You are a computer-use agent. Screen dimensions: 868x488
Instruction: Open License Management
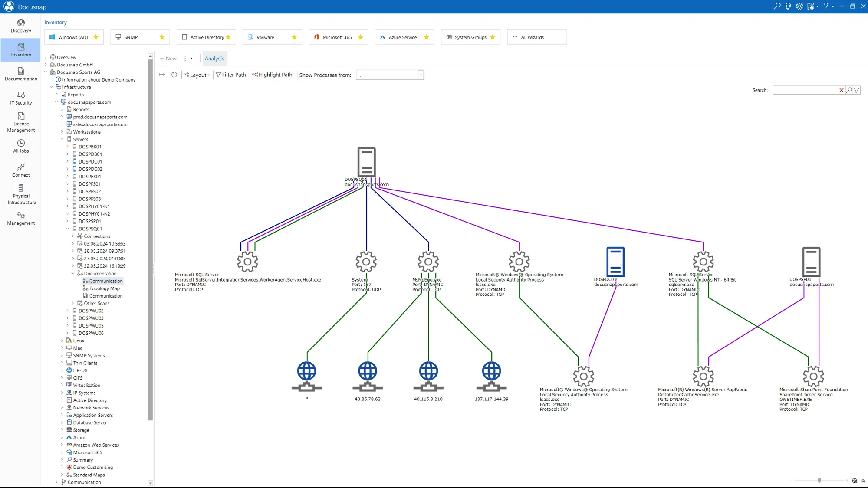[21, 122]
